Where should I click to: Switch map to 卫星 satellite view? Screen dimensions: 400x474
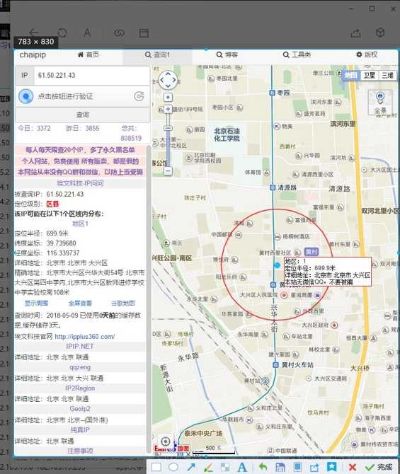(x=369, y=75)
